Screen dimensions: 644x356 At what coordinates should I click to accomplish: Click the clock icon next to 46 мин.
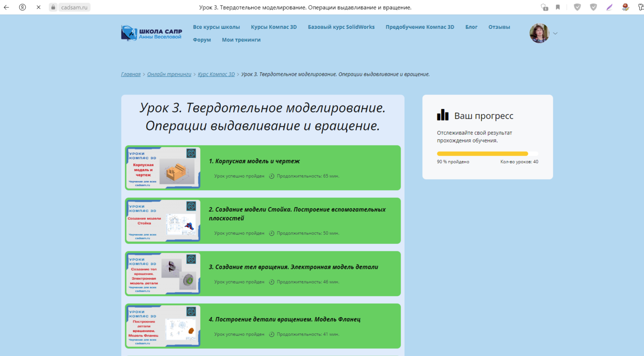(x=272, y=282)
